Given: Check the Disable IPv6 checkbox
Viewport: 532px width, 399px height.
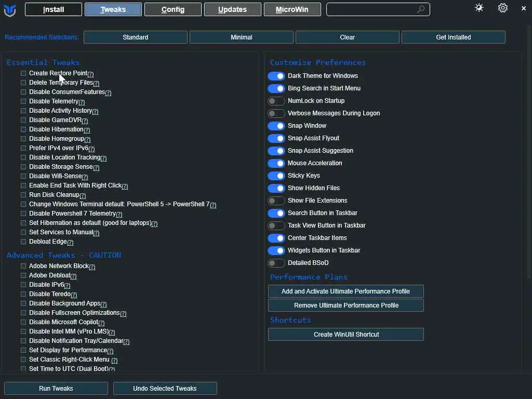Looking at the screenshot, I should point(23,285).
